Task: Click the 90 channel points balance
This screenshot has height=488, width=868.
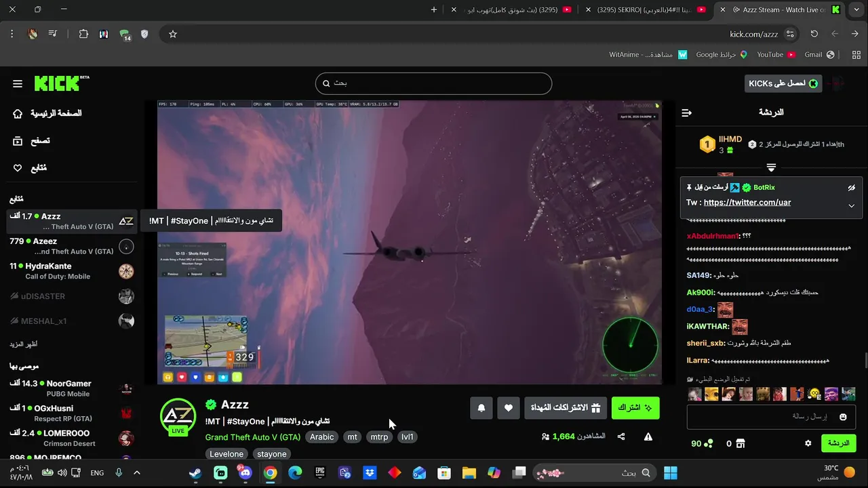Action: 702,443
